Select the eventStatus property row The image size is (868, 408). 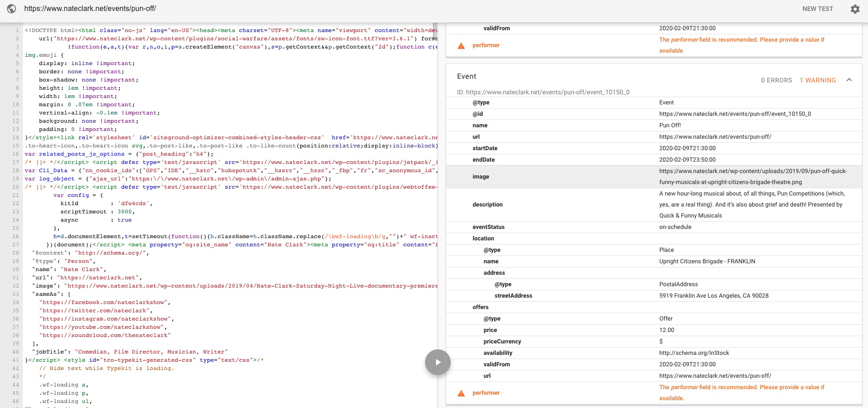(x=654, y=227)
